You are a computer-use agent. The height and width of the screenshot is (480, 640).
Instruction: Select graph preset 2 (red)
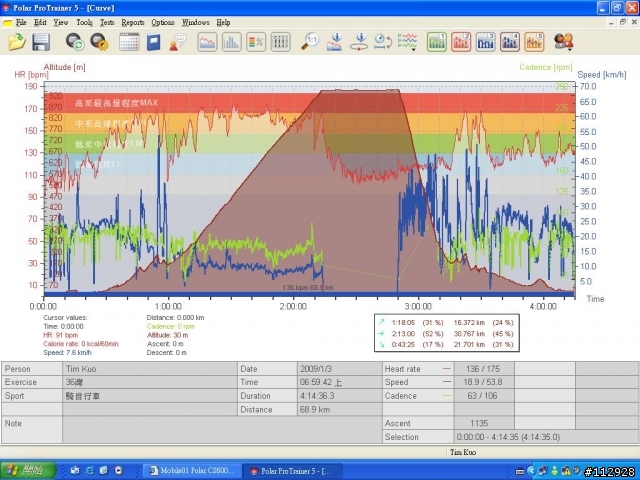(x=461, y=42)
